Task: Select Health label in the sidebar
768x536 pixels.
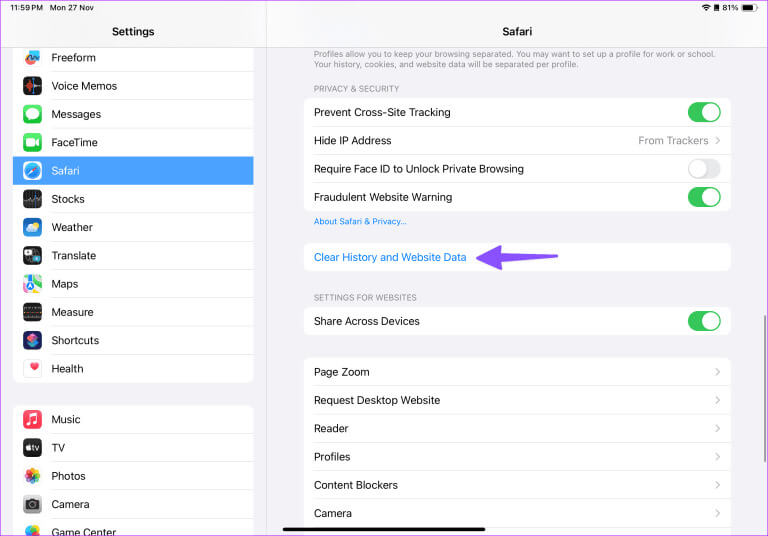Action: click(67, 368)
